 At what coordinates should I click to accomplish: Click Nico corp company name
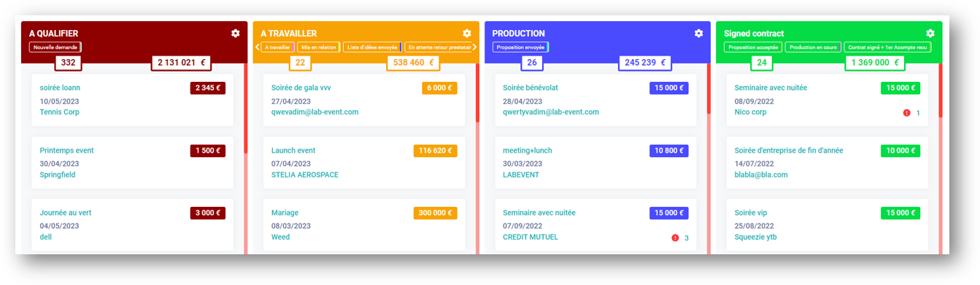tap(750, 113)
